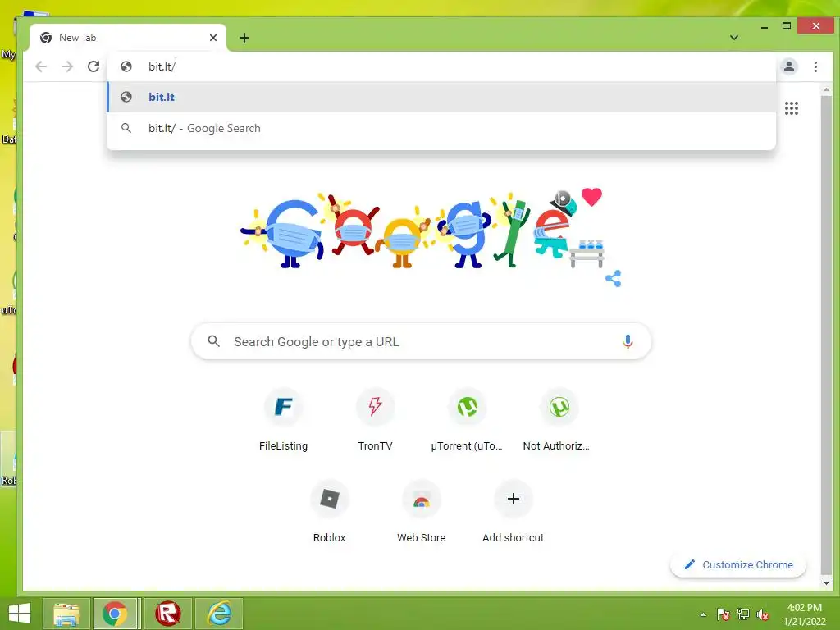Open the Not Authoriz... shortcut tile
This screenshot has height=630, width=840.
558,421
